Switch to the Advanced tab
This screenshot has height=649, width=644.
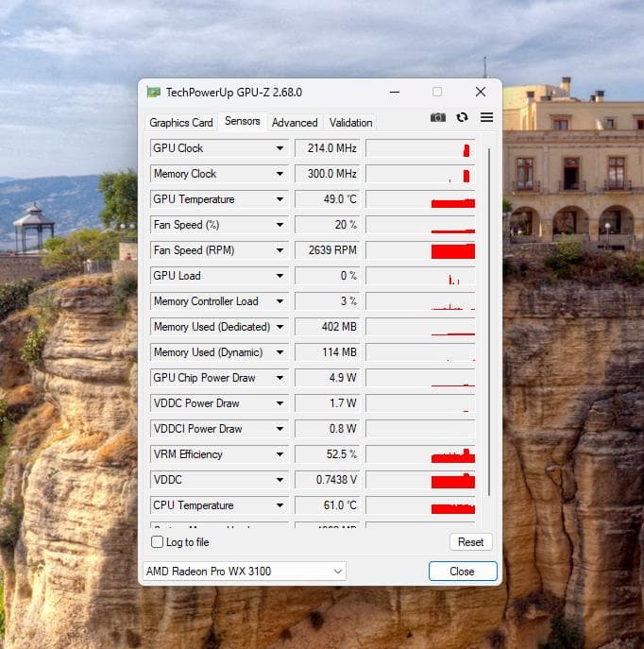pos(295,123)
